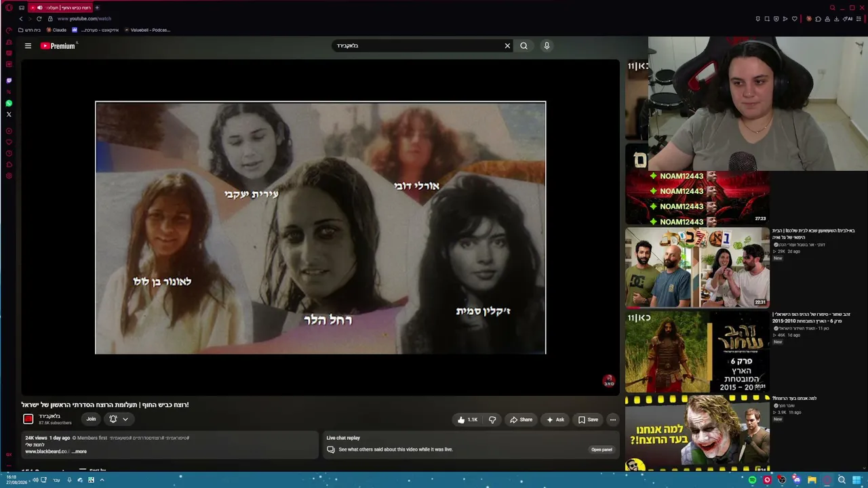Viewport: 868px width, 488px height.
Task: Like the video with 1.1K likes
Action: click(x=468, y=420)
